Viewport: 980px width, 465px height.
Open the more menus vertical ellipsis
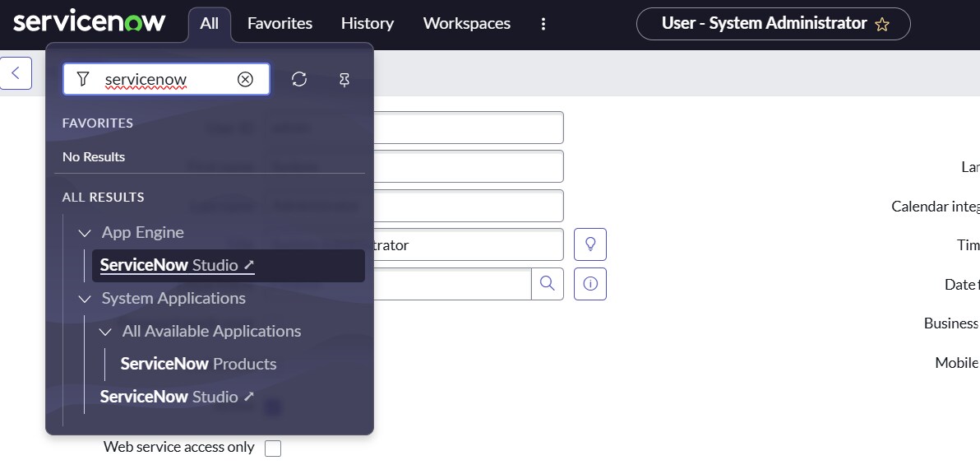[x=543, y=24]
